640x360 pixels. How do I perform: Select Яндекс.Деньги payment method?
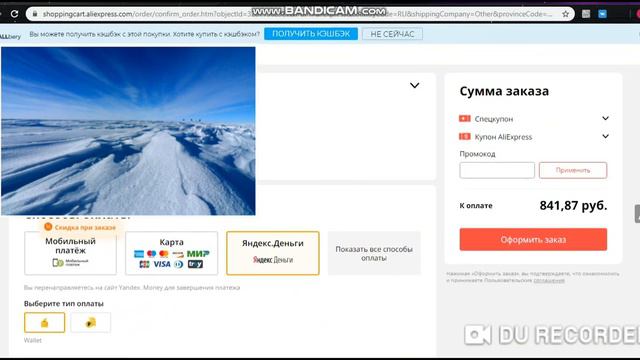[x=273, y=253]
